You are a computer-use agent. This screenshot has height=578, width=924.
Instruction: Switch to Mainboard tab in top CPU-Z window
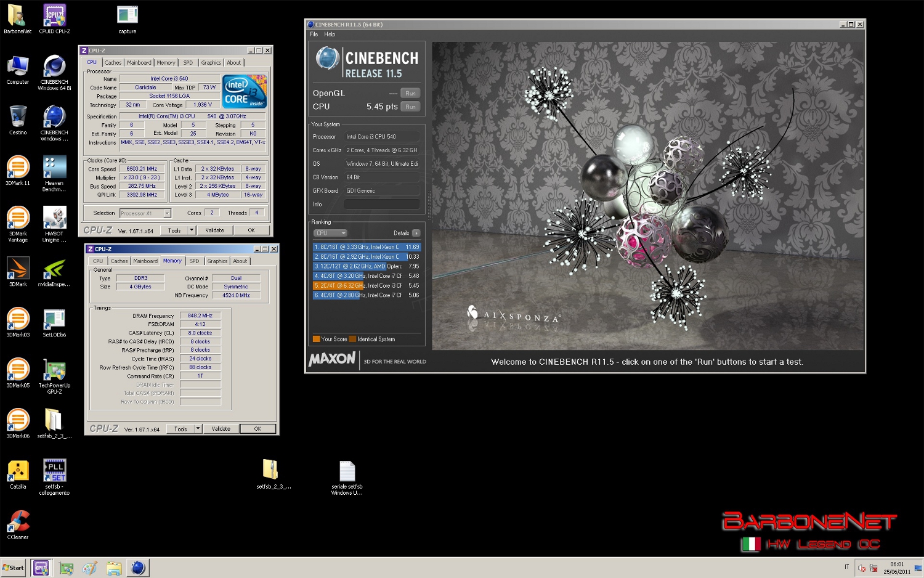139,62
